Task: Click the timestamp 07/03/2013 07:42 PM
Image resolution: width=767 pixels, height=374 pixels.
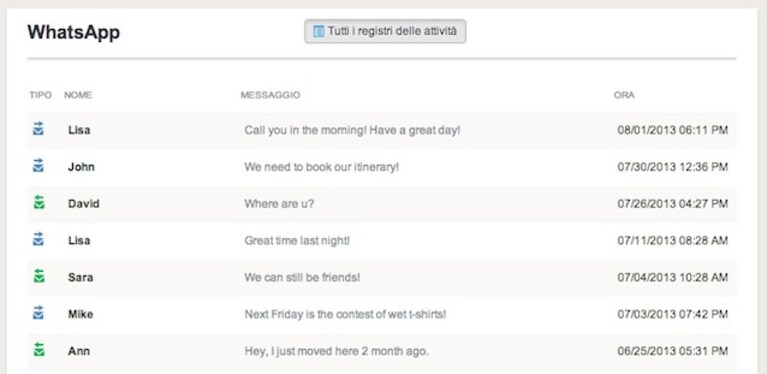Action: coord(673,314)
